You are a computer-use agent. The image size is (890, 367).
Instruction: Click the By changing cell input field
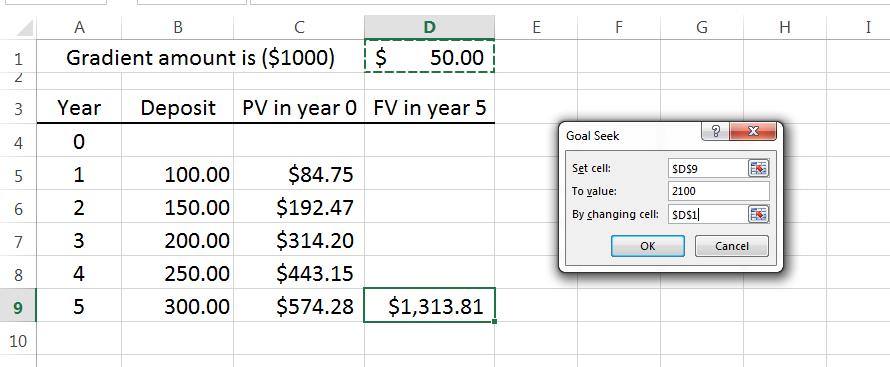[708, 214]
